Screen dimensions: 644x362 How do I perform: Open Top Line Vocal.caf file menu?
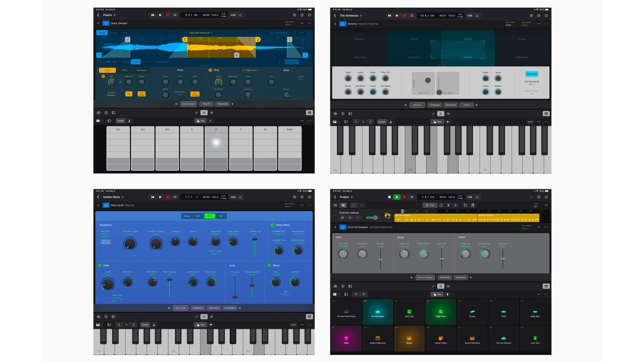pyautogui.click(x=201, y=33)
